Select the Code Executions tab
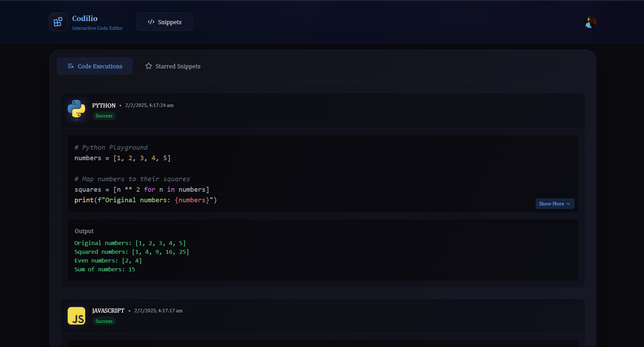The height and width of the screenshot is (347, 644). 95,66
